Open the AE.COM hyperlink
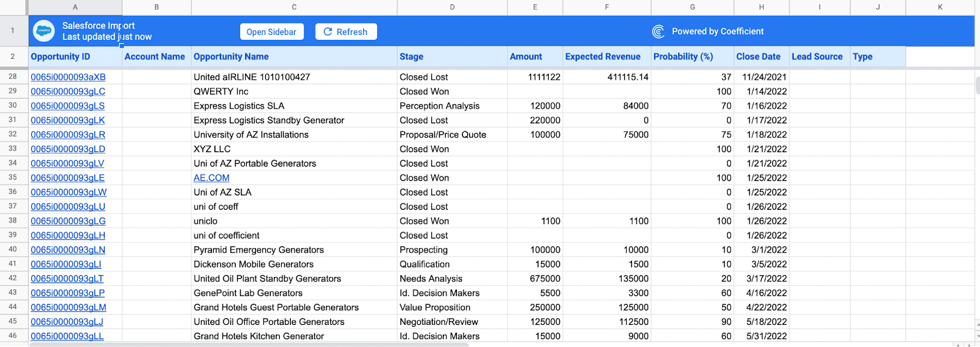Viewport: 980px width, 347px height. (211, 178)
